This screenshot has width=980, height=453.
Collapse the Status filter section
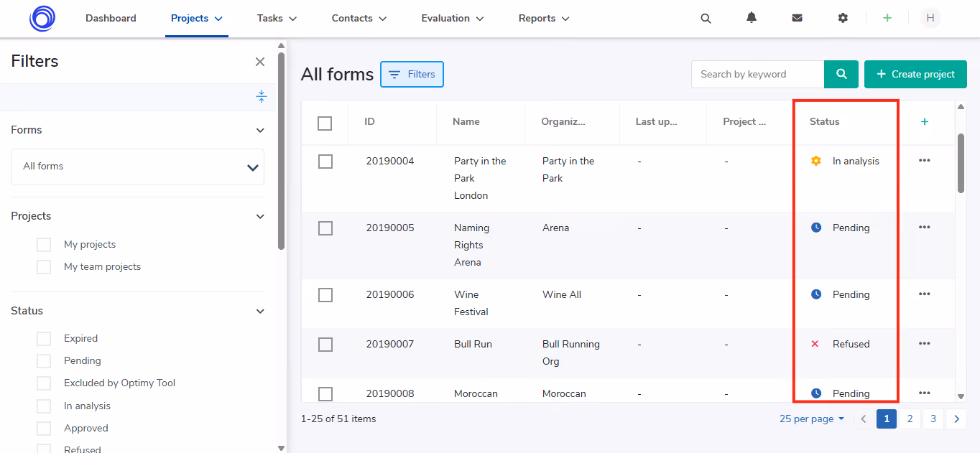(x=260, y=311)
